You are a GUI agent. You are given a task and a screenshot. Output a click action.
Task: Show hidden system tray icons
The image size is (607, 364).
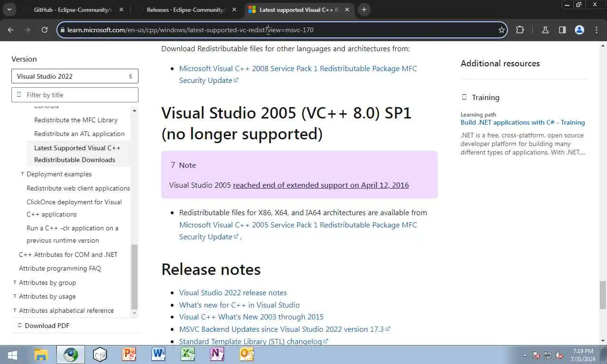pyautogui.click(x=524, y=355)
